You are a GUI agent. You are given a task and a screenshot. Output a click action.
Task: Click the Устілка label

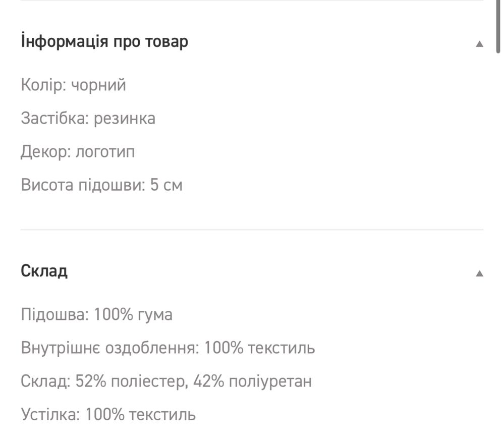(x=50, y=414)
